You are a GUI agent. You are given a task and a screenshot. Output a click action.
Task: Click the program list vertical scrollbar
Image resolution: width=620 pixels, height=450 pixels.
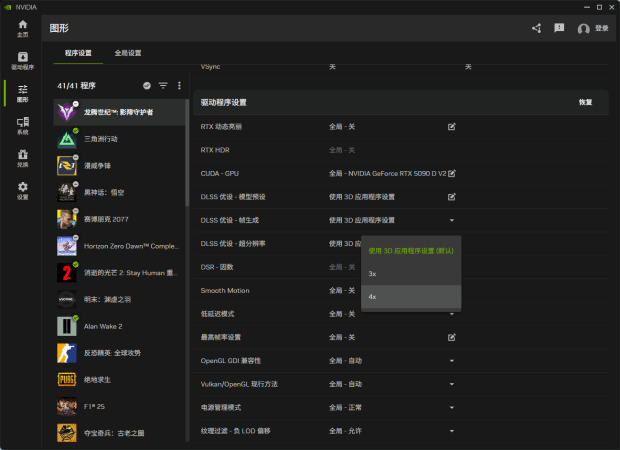[x=187, y=152]
